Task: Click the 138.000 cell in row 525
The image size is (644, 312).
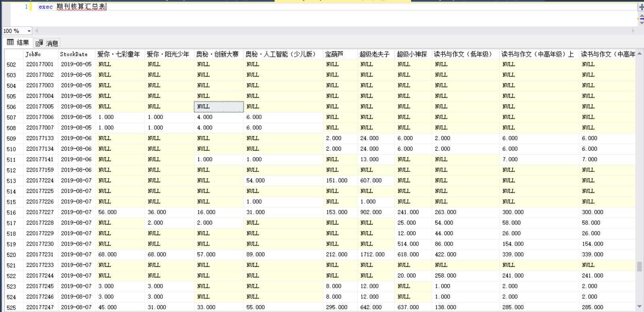Action: click(x=465, y=307)
